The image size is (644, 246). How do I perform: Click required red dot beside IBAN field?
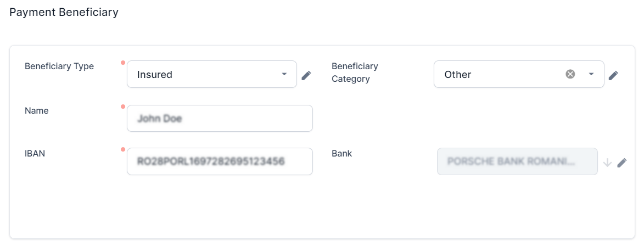[x=123, y=149]
